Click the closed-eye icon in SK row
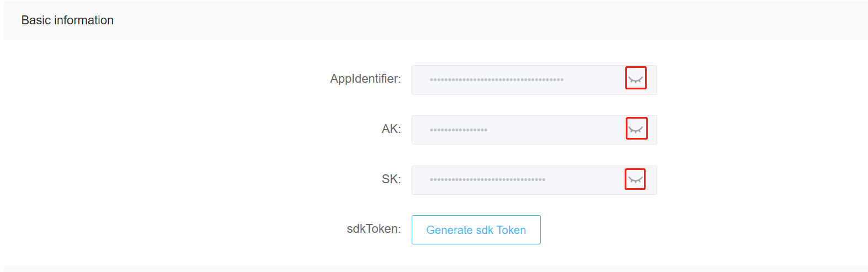Viewport: 868px width, 272px height. pos(636,180)
